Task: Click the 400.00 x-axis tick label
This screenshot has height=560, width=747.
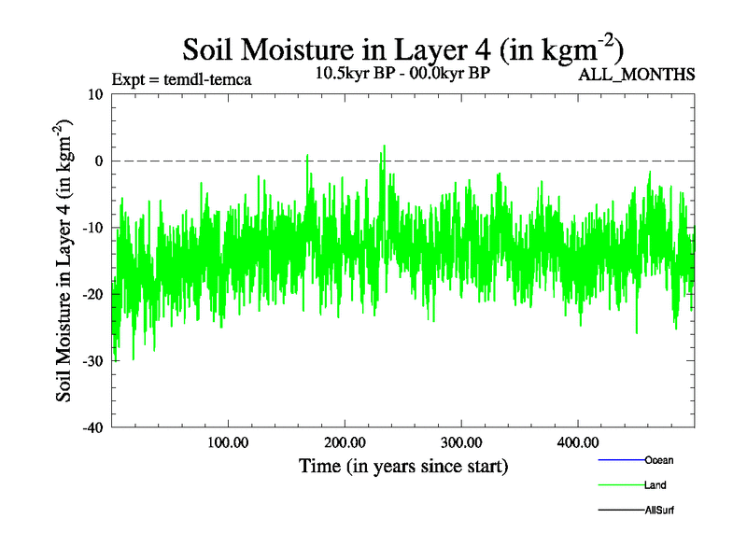Action: pos(577,441)
